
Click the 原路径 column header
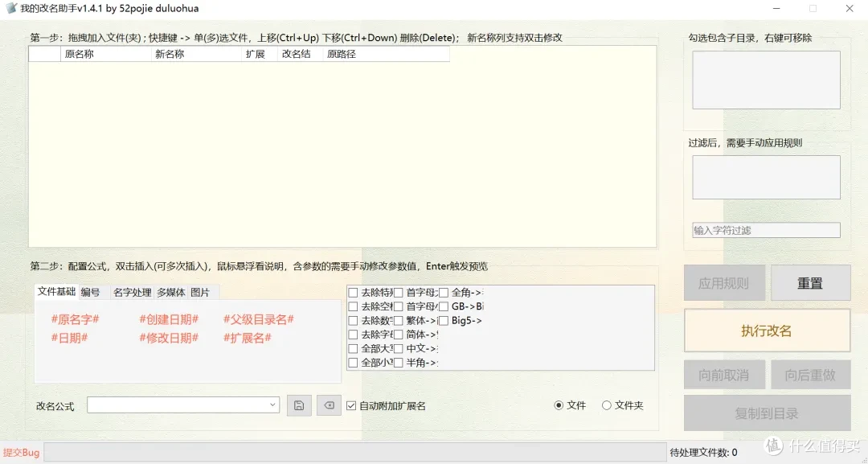(x=387, y=54)
